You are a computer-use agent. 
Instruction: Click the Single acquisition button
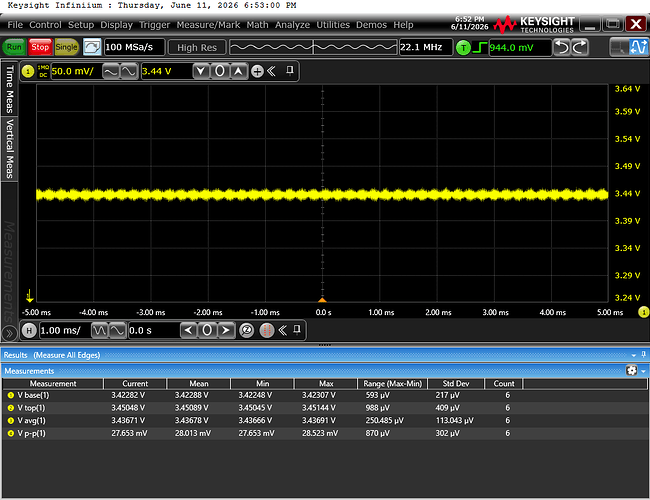[66, 47]
